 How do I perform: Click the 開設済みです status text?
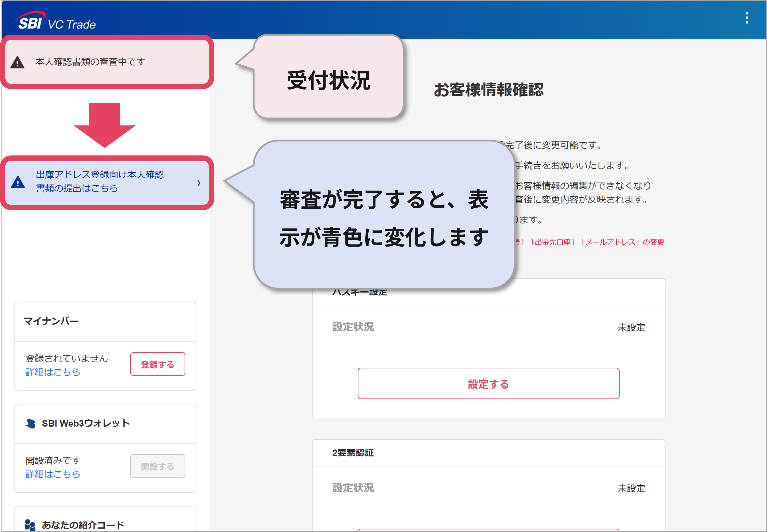tap(53, 460)
